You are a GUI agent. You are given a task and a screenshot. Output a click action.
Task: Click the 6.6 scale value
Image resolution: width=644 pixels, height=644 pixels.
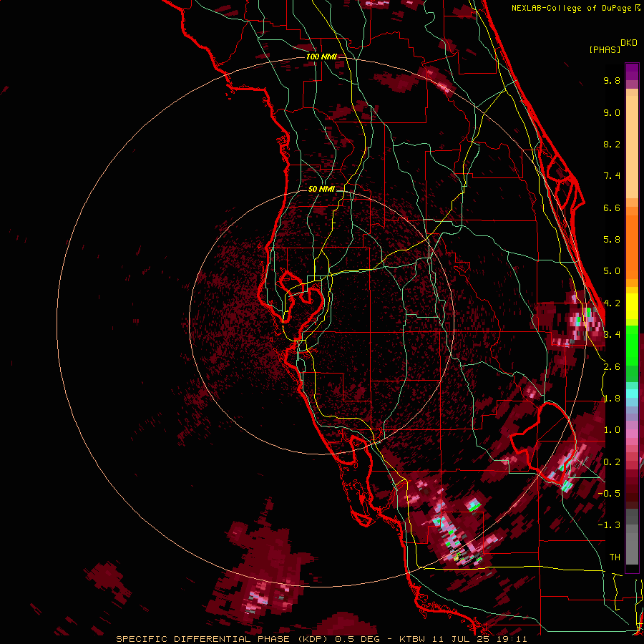612,208
